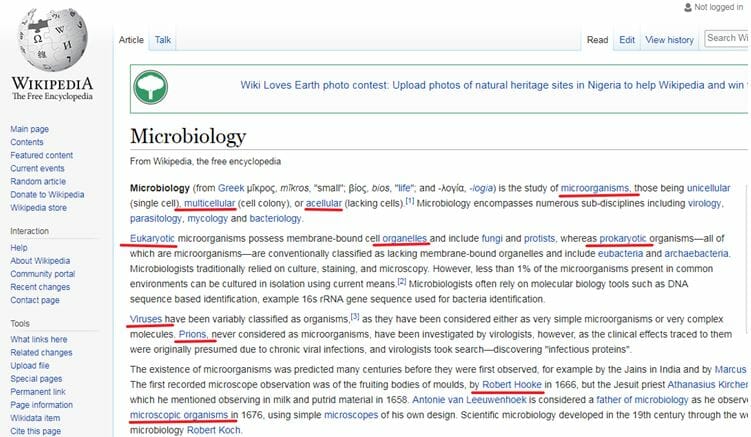Click in the Search Wikipedia field

click(728, 38)
